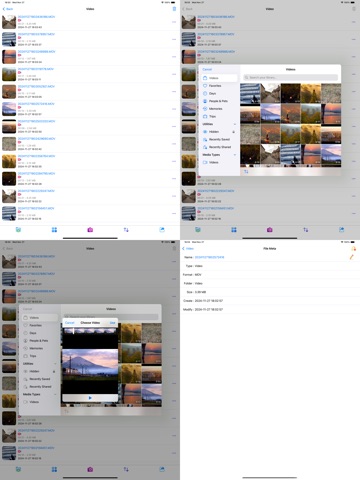Image resolution: width=360 pixels, height=480 pixels.
Task: Tap the battery indicator in the File Meta status bar
Action: (x=353, y=242)
